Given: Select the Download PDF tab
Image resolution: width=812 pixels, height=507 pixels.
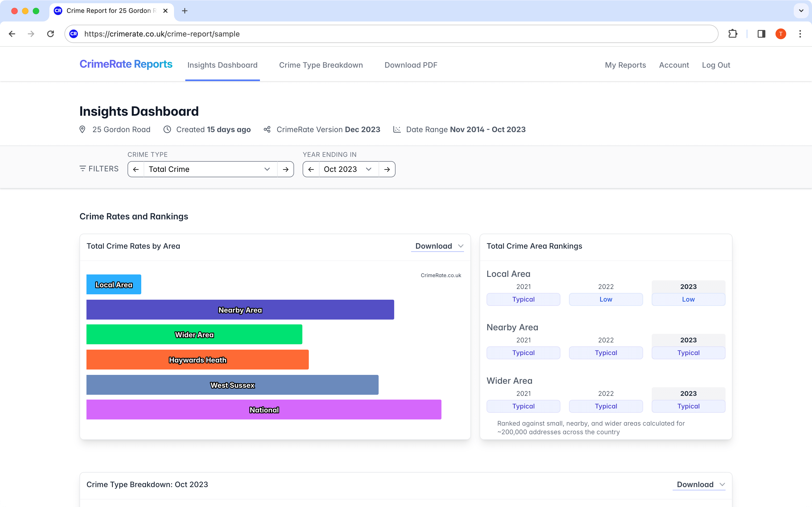Looking at the screenshot, I should [411, 65].
